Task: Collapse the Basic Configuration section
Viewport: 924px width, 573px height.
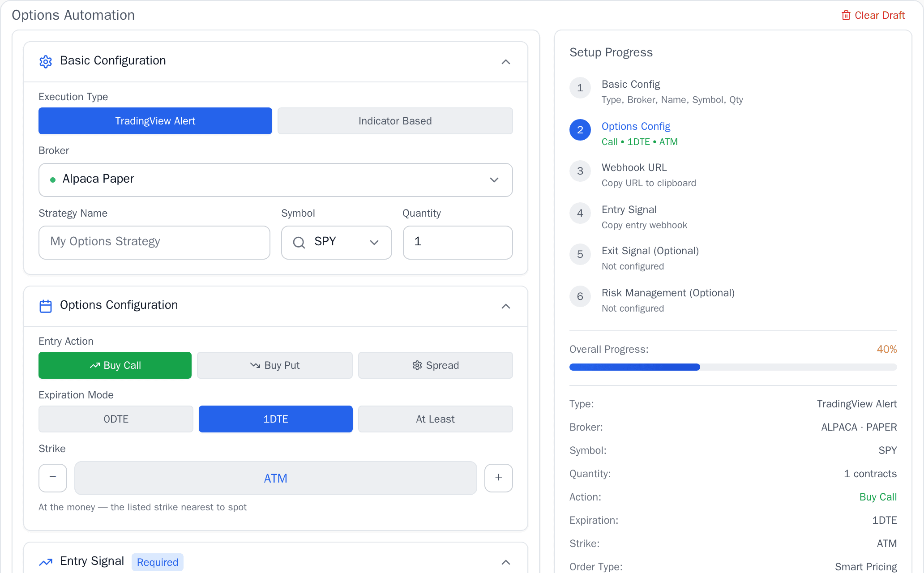Action: [x=506, y=62]
